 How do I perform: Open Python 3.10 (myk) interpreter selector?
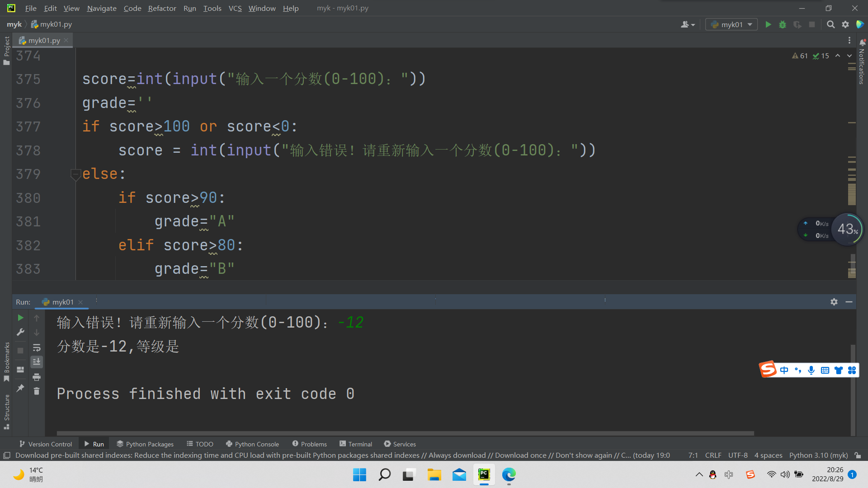pyautogui.click(x=818, y=455)
